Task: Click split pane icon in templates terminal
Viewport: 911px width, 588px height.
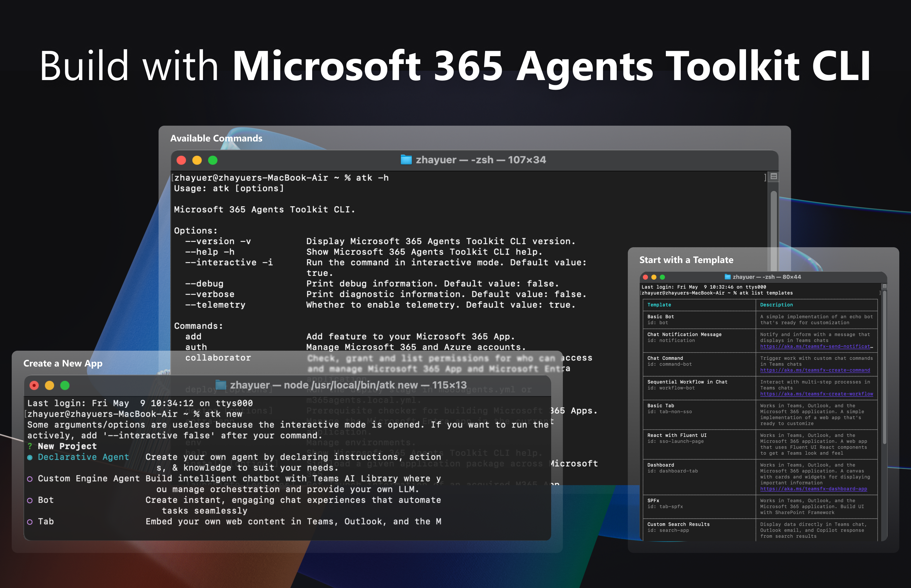Action: click(x=884, y=286)
